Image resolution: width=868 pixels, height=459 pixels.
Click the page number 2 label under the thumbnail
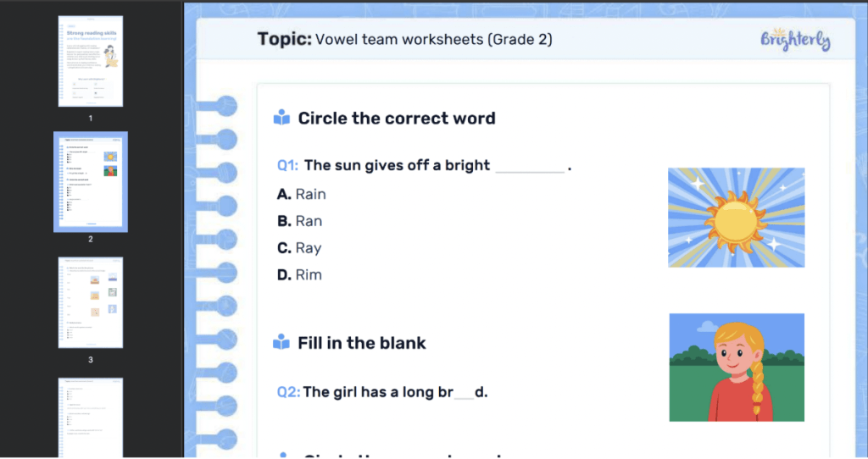coord(91,239)
